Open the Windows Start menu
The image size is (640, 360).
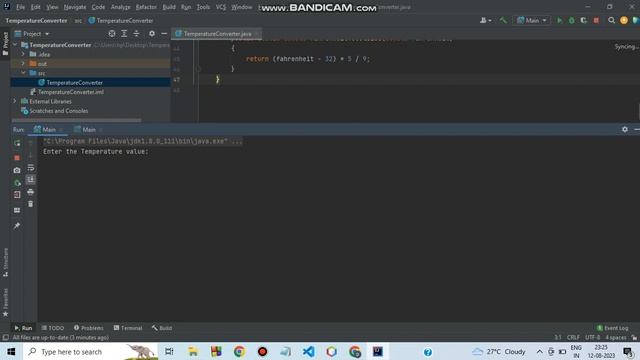point(11,351)
